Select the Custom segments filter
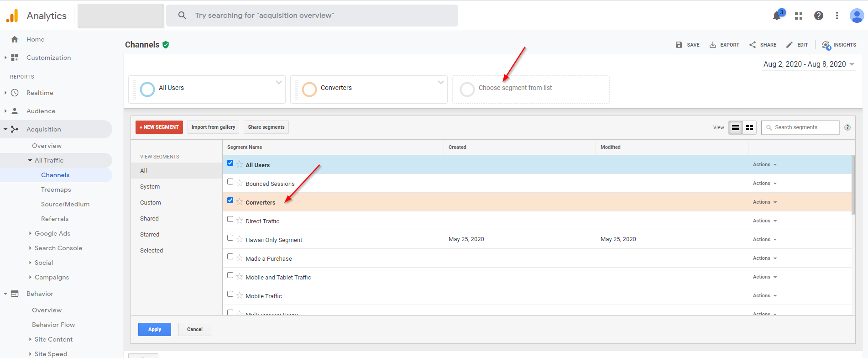The height and width of the screenshot is (358, 868). pyautogui.click(x=151, y=203)
